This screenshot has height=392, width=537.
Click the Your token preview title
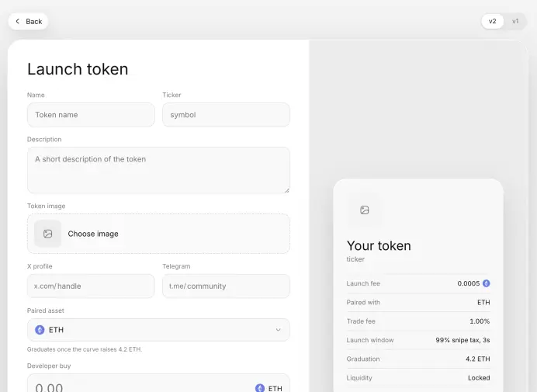[x=379, y=246]
